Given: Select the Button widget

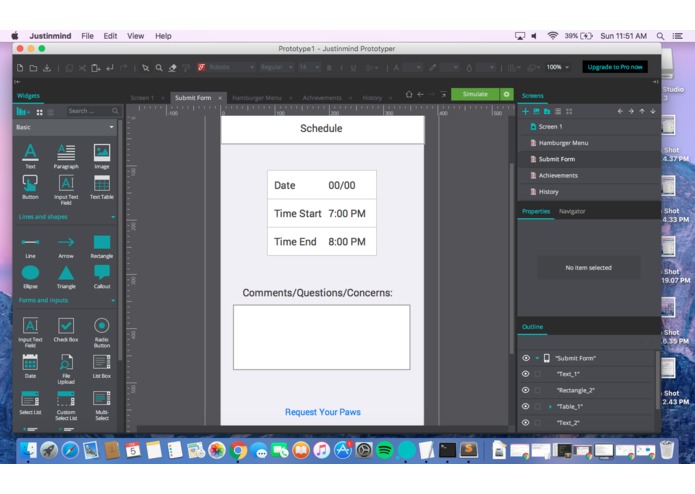Looking at the screenshot, I should click(30, 187).
